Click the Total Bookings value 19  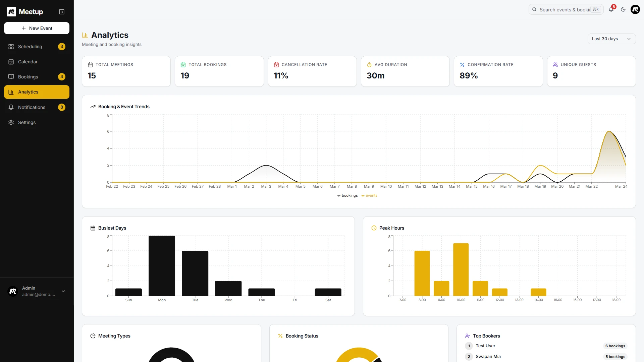click(185, 76)
